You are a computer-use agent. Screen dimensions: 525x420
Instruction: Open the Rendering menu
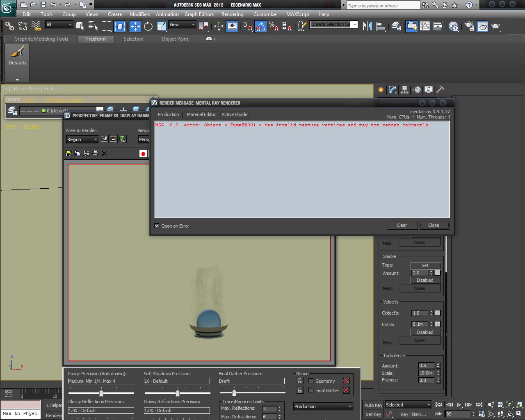233,14
